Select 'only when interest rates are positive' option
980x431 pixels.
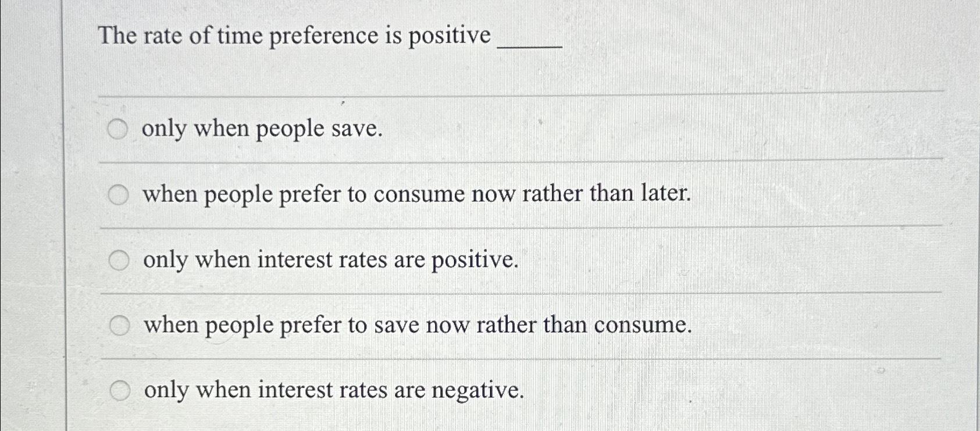120,261
